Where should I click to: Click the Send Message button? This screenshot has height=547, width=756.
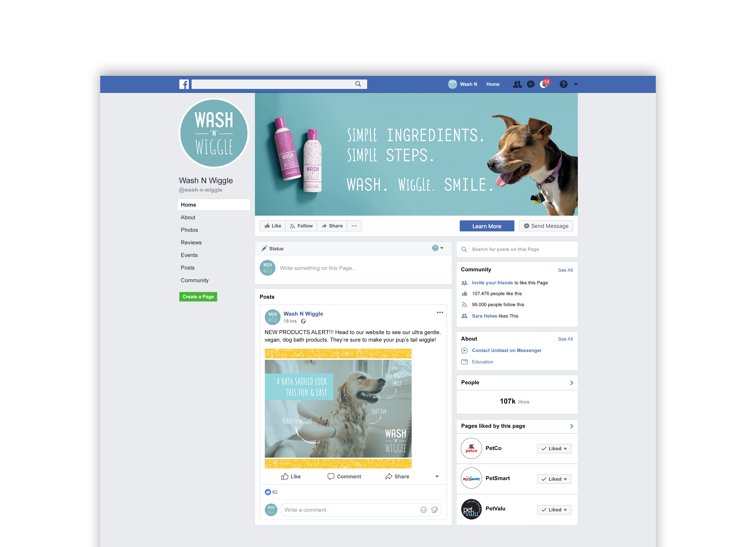(x=546, y=226)
